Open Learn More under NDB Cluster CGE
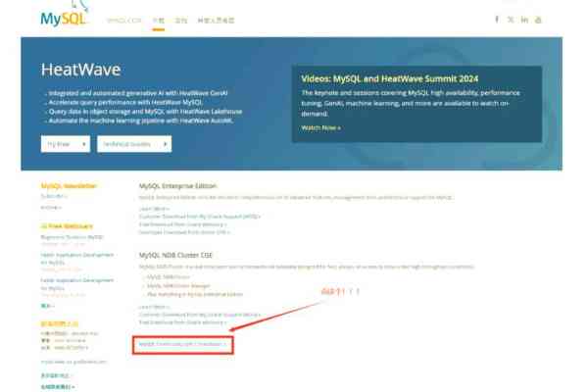588x392 pixels. pos(154,307)
